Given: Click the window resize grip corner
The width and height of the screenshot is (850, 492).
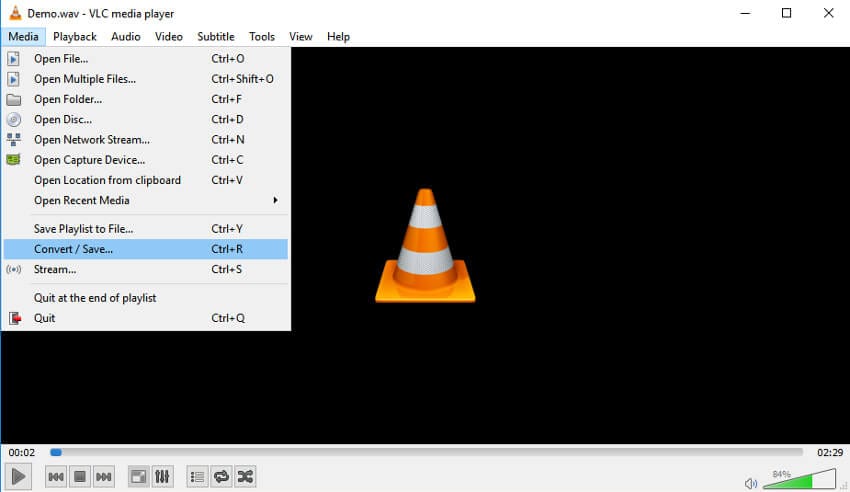Looking at the screenshot, I should coord(843,485).
